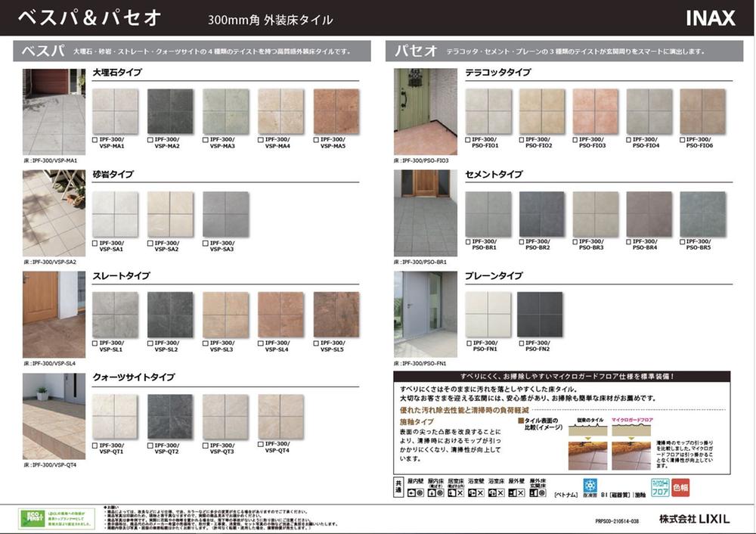The image size is (756, 534).
Task: Click the 株式会社 LIXIL logo
Action: coord(694,519)
